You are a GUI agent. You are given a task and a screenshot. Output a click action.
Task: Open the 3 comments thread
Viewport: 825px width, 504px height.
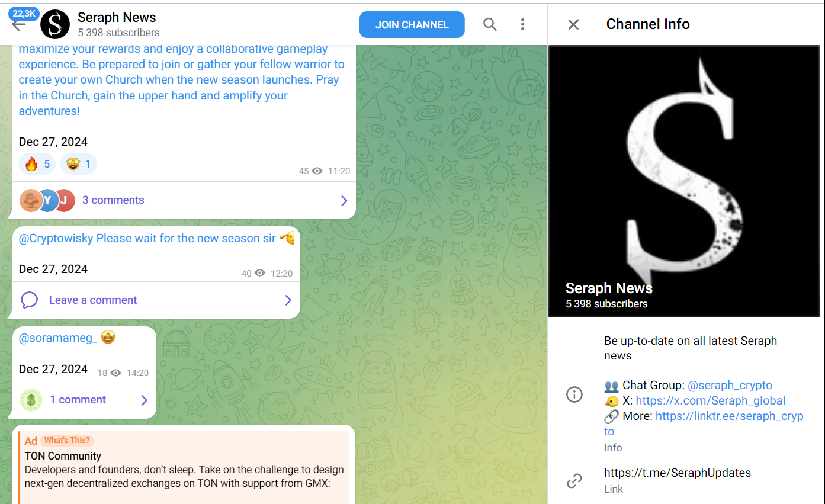click(113, 200)
